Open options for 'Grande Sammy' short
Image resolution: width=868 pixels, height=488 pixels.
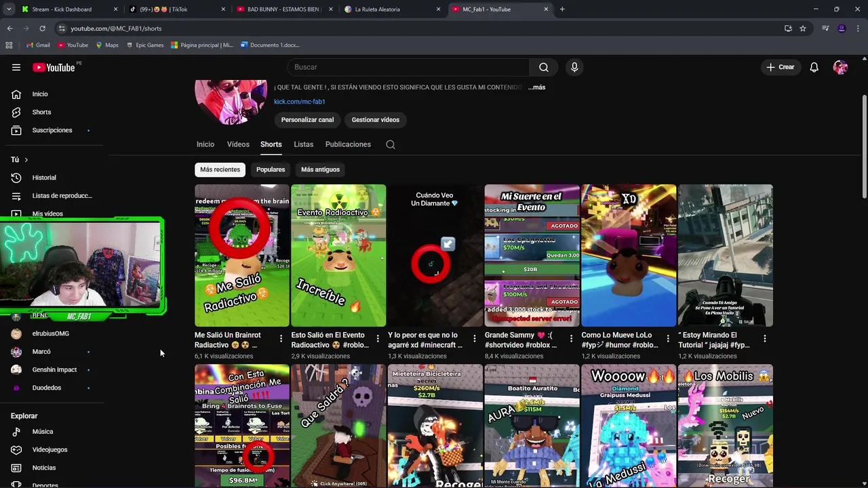point(571,338)
